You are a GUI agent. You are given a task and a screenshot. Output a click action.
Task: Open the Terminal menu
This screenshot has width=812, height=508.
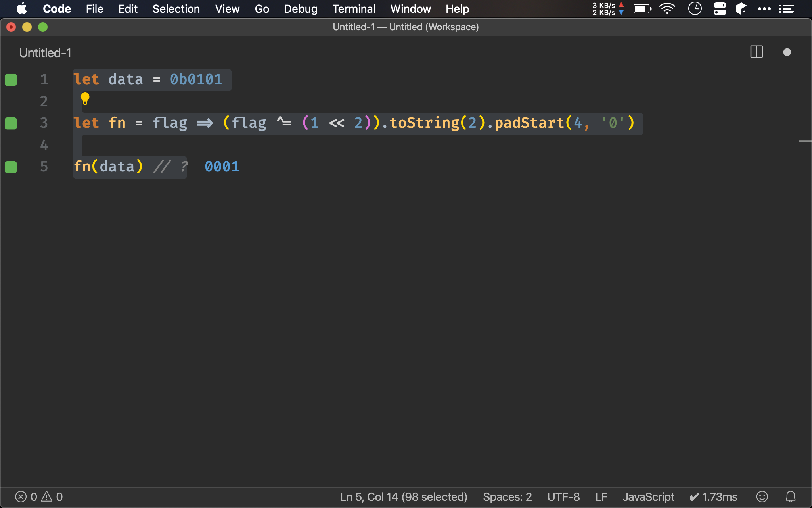coord(354,9)
